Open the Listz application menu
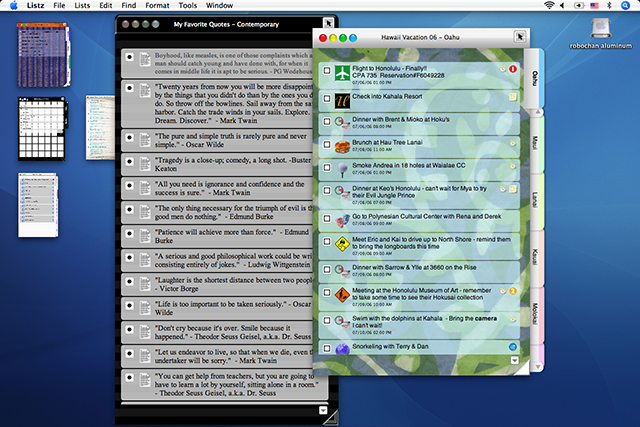This screenshot has width=640, height=427. (x=36, y=5)
